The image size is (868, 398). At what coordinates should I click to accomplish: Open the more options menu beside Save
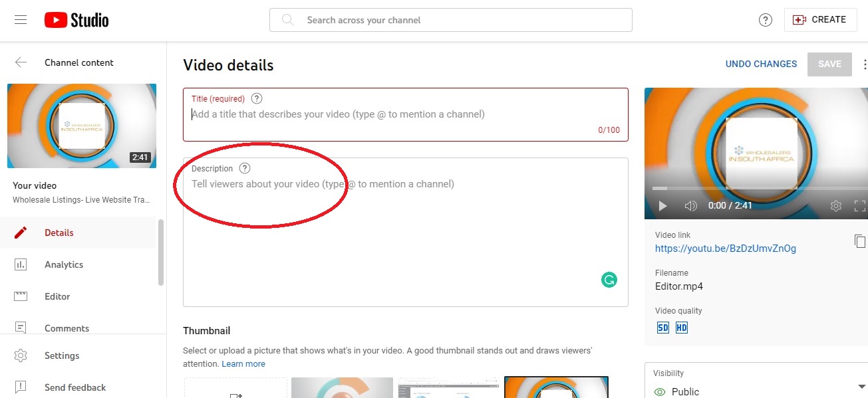(865, 64)
